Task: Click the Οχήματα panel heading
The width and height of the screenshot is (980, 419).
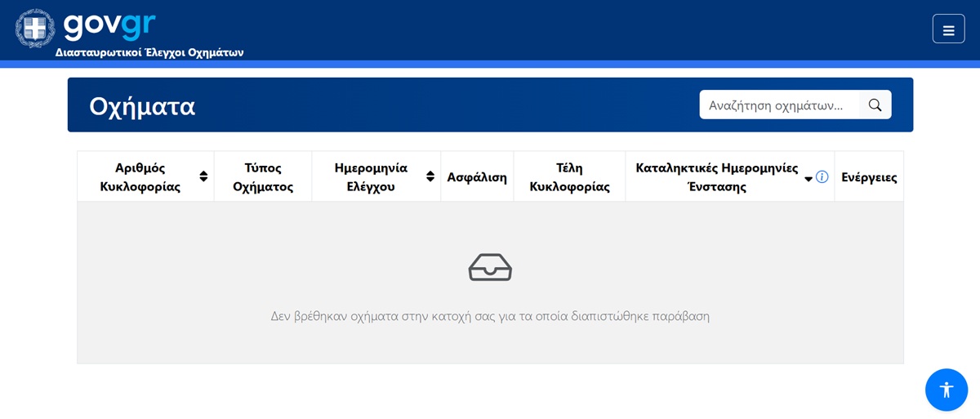Action: [x=142, y=105]
